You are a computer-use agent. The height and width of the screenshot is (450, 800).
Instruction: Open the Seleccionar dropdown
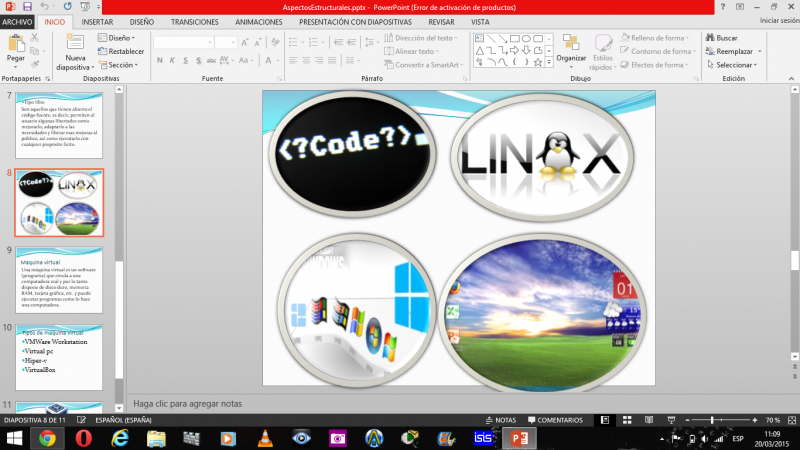(732, 65)
